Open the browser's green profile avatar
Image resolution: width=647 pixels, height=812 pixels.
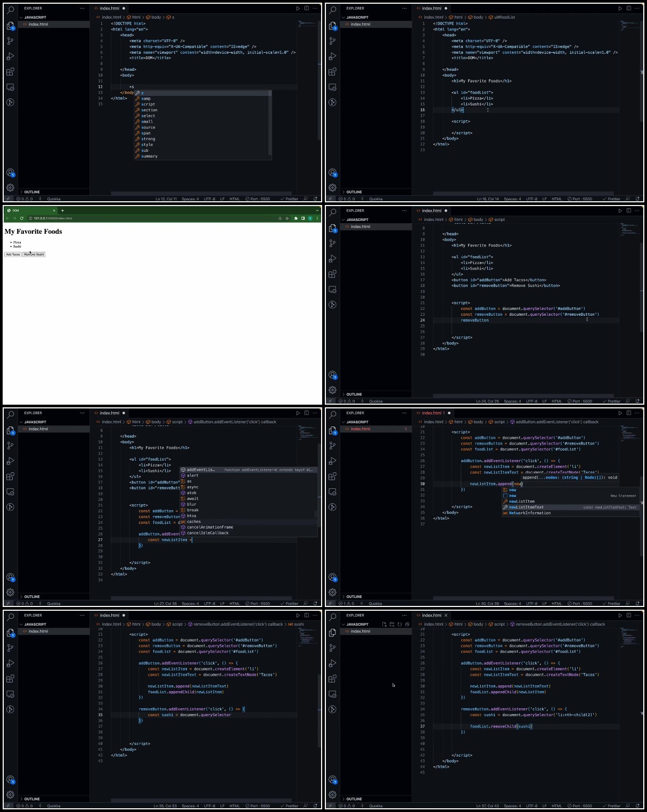click(x=310, y=218)
